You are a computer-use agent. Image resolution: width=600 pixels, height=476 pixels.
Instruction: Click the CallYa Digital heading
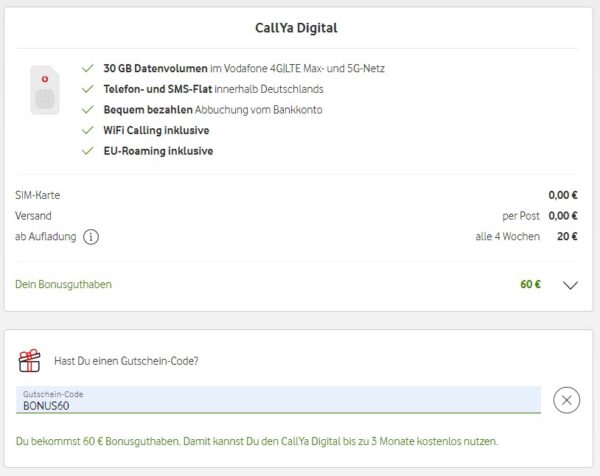pyautogui.click(x=300, y=25)
